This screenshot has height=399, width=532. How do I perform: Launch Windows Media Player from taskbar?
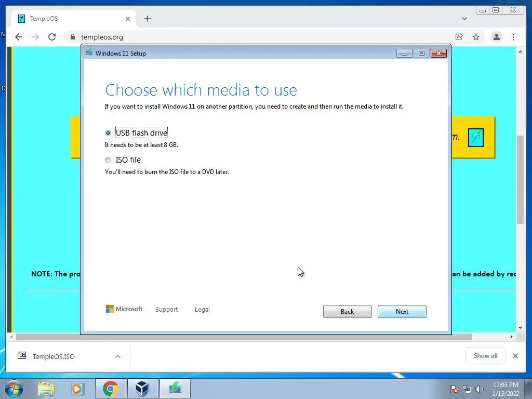pos(77,389)
